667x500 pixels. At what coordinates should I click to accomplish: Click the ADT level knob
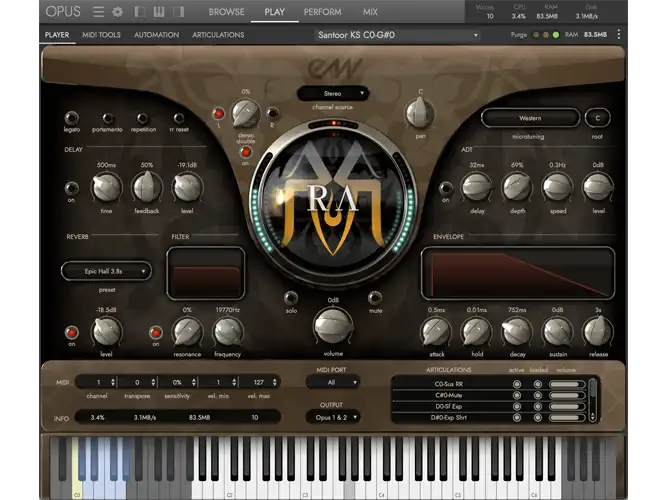coord(598,187)
